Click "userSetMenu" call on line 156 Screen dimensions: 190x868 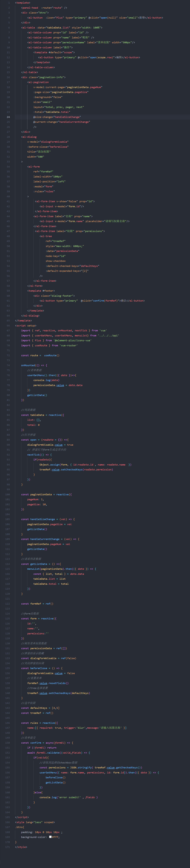pos(48,773)
